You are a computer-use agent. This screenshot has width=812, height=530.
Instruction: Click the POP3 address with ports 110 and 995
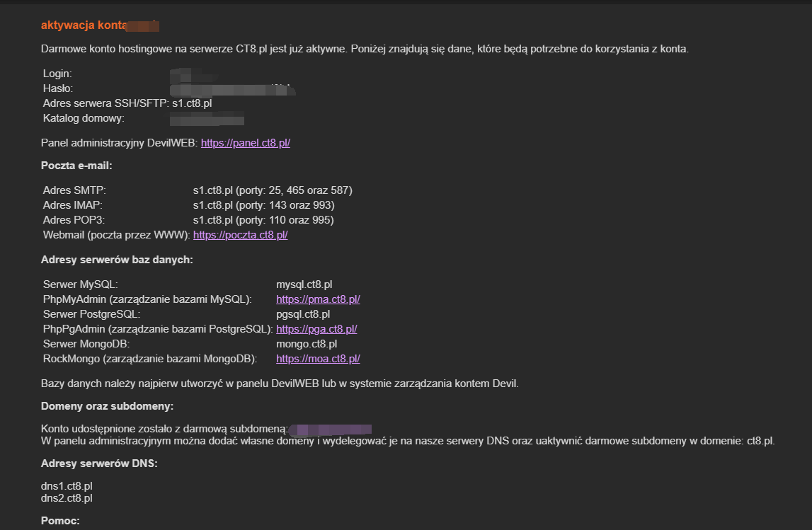click(x=263, y=220)
